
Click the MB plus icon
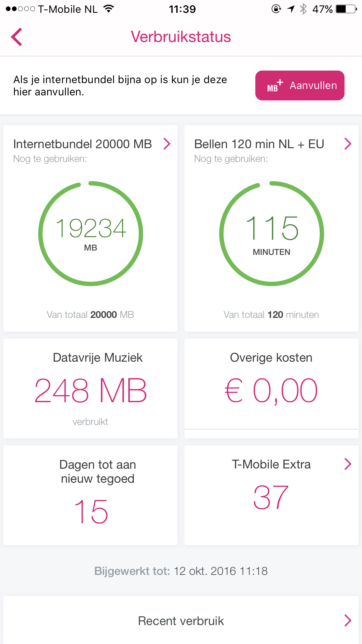click(x=275, y=86)
